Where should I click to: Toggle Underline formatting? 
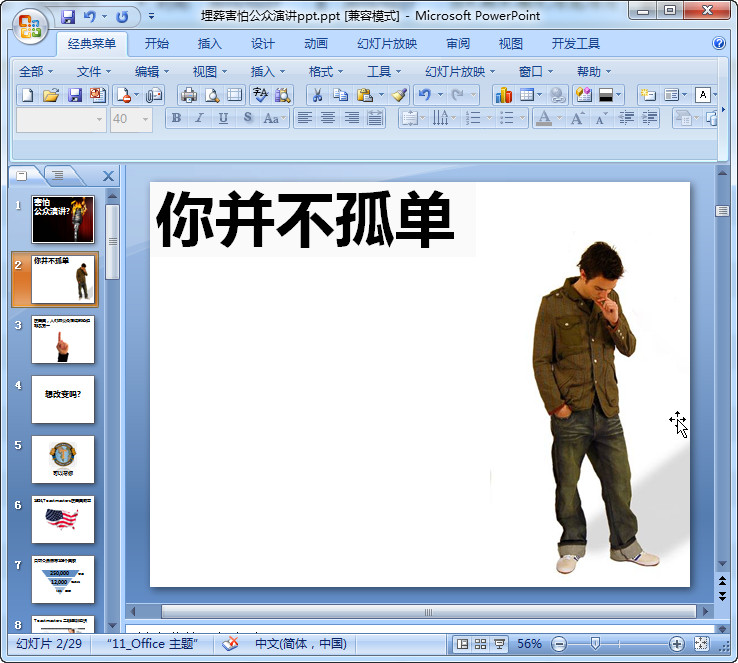pos(223,118)
